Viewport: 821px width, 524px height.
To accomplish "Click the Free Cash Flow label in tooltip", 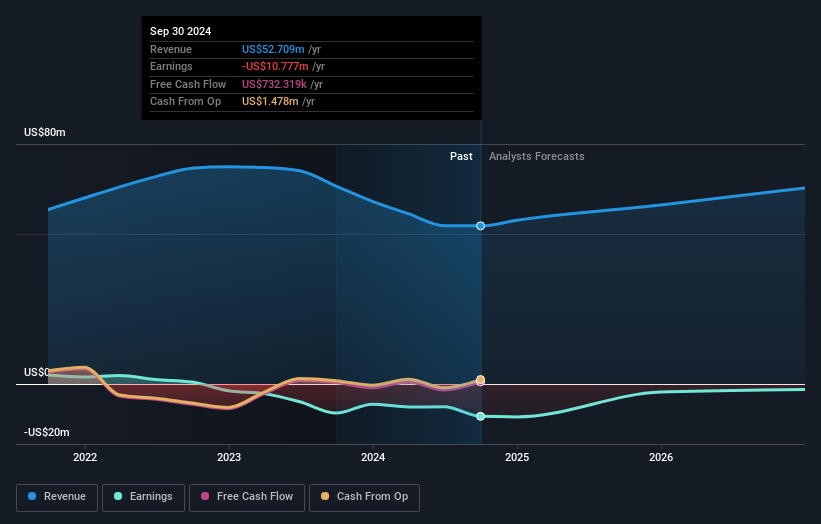I will click(x=188, y=84).
